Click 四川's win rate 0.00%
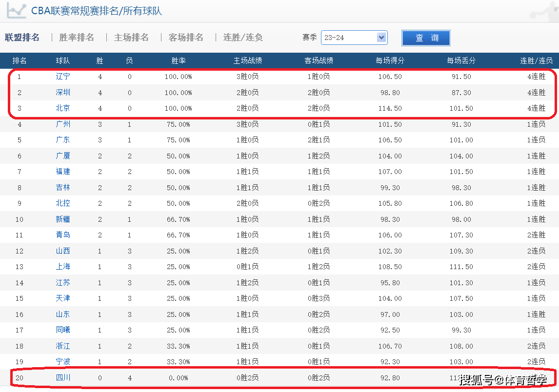Image resolution: width=559 pixels, height=392 pixels. [178, 378]
